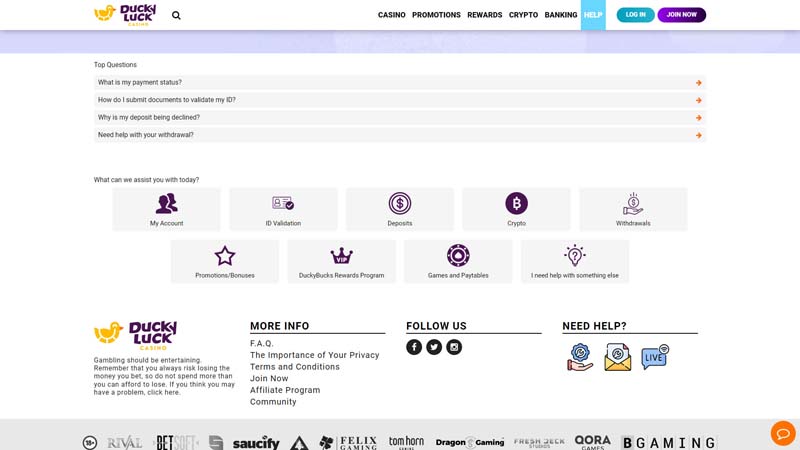
Task: Click the Facebook icon under Follow Us
Action: click(414, 347)
